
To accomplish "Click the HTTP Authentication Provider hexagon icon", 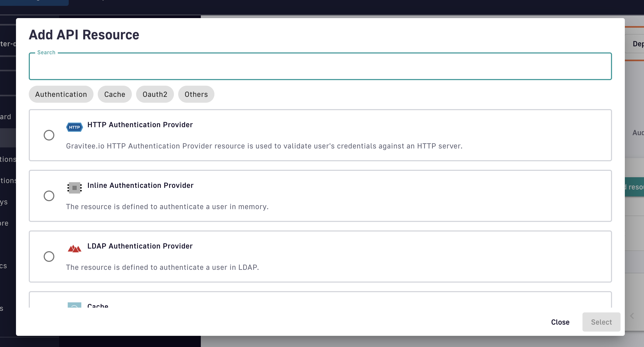I will tap(74, 127).
